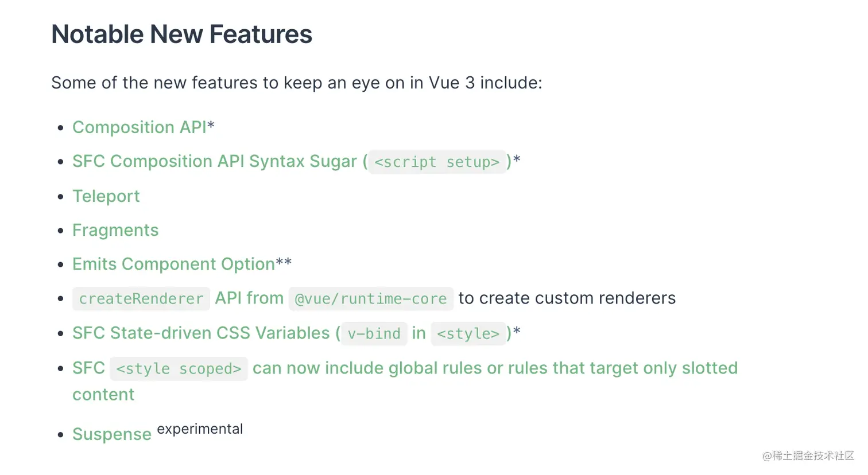Click the style scoped code tag
Screen dimensions: 868x475
(x=179, y=368)
